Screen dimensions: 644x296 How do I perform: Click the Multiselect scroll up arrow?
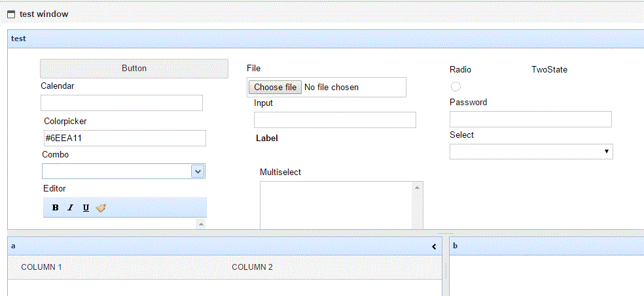point(417,188)
